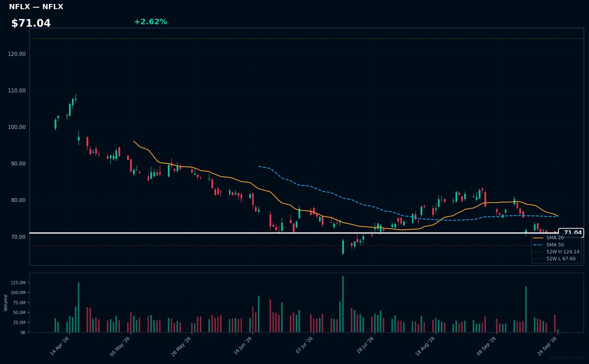Image resolution: width=589 pixels, height=364 pixels.
Task: Click the 120.00 price axis label
Action: [17, 54]
